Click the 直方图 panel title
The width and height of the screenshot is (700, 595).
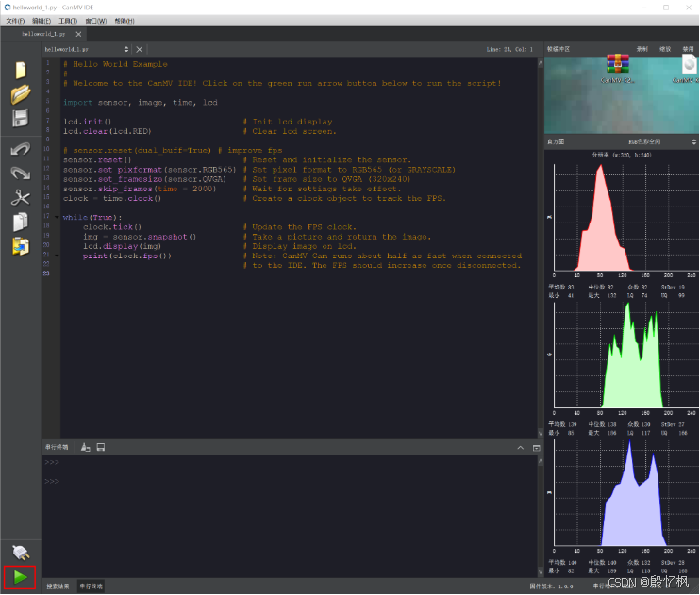click(556, 142)
